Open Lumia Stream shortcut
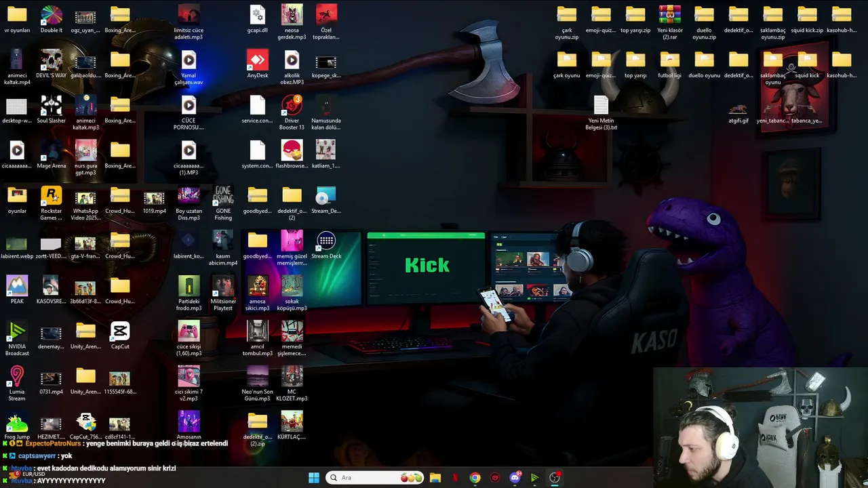This screenshot has width=868, height=488. click(x=17, y=384)
